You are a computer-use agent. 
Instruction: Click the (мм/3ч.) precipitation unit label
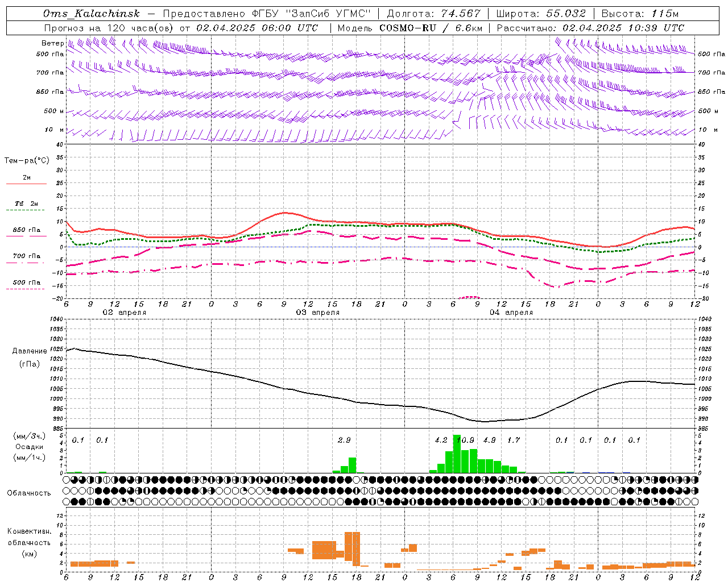tap(30, 436)
